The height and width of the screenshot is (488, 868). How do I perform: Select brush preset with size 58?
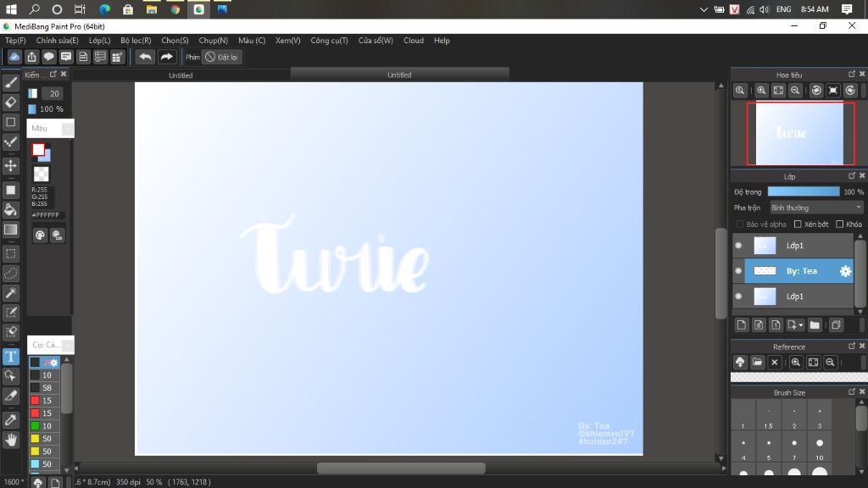click(x=44, y=388)
